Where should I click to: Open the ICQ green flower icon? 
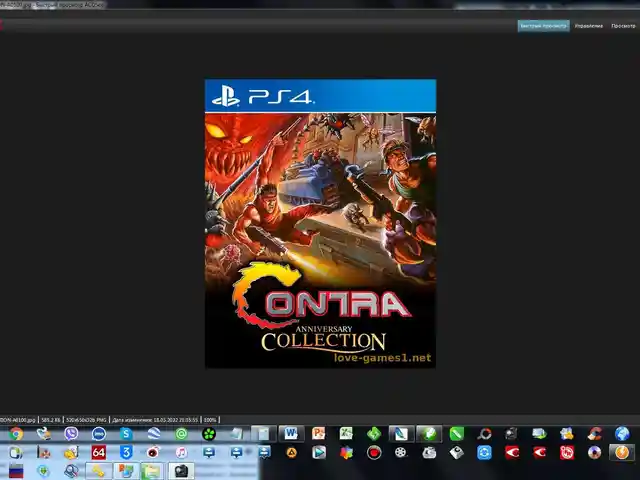[x=209, y=433]
